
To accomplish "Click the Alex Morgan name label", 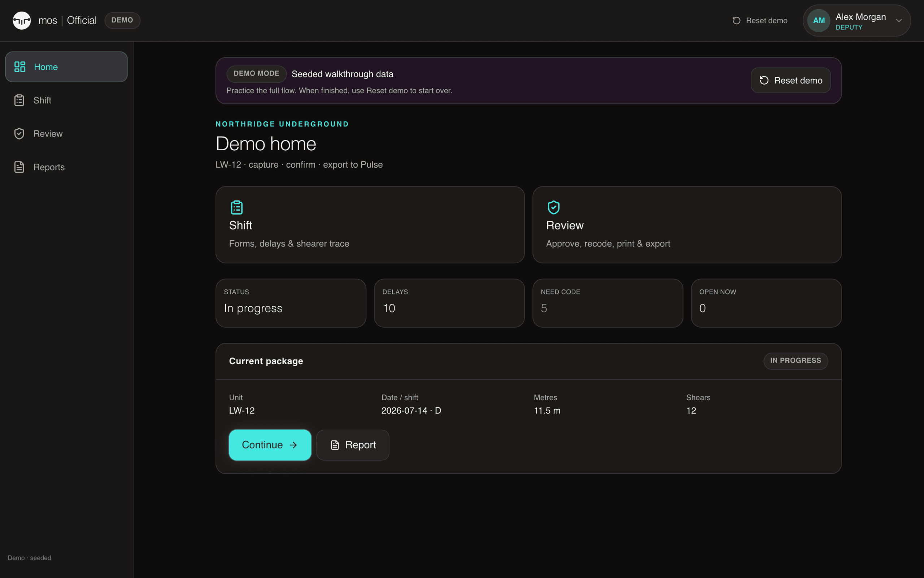I will (x=860, y=17).
